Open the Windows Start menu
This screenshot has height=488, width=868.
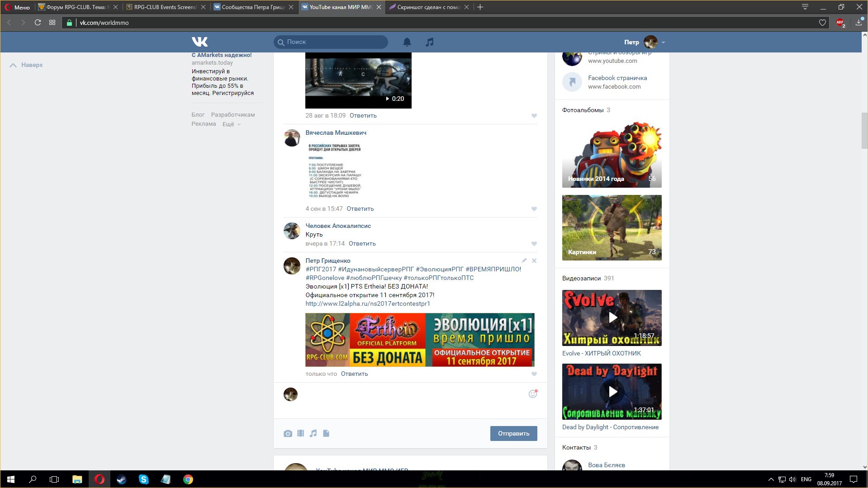[11, 479]
